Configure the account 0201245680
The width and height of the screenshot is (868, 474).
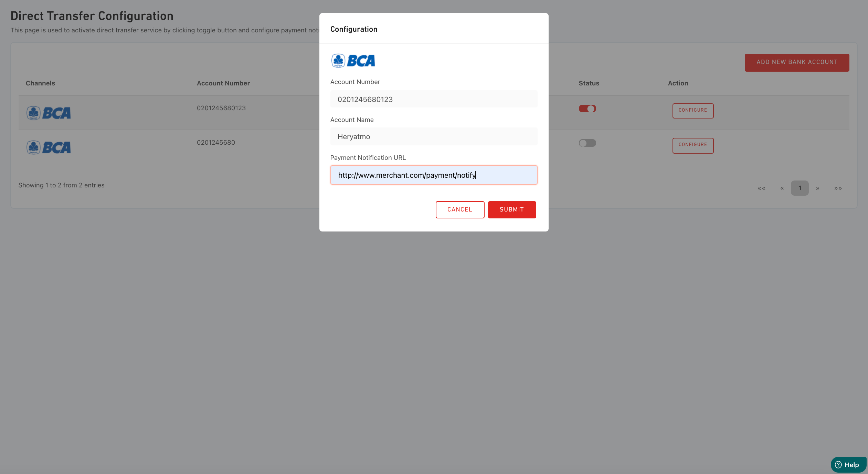click(x=693, y=145)
